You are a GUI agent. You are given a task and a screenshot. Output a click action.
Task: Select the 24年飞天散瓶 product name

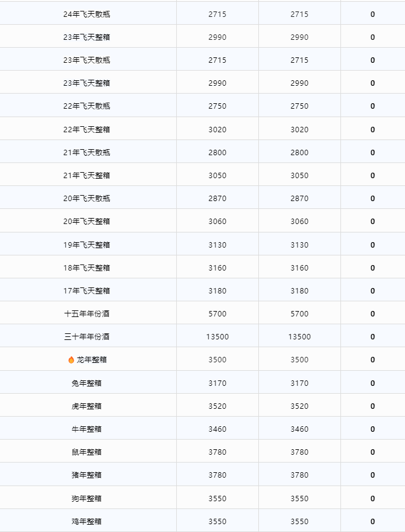click(86, 14)
